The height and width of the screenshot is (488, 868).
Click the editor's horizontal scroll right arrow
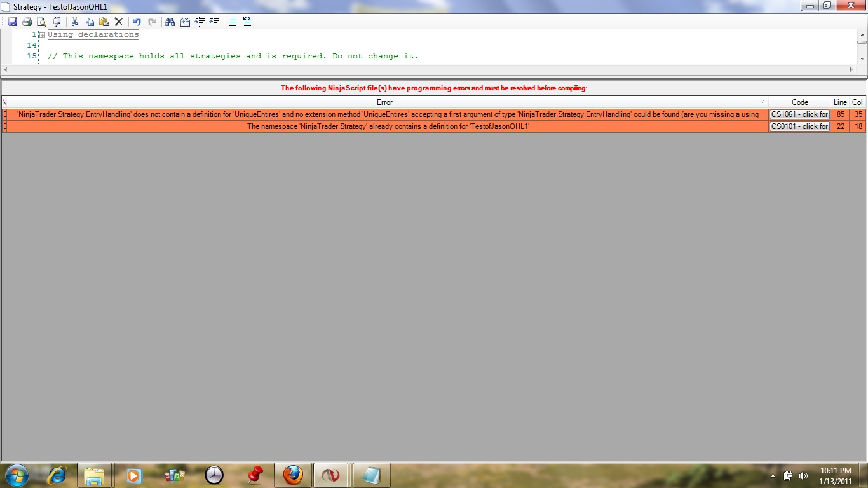[852, 69]
